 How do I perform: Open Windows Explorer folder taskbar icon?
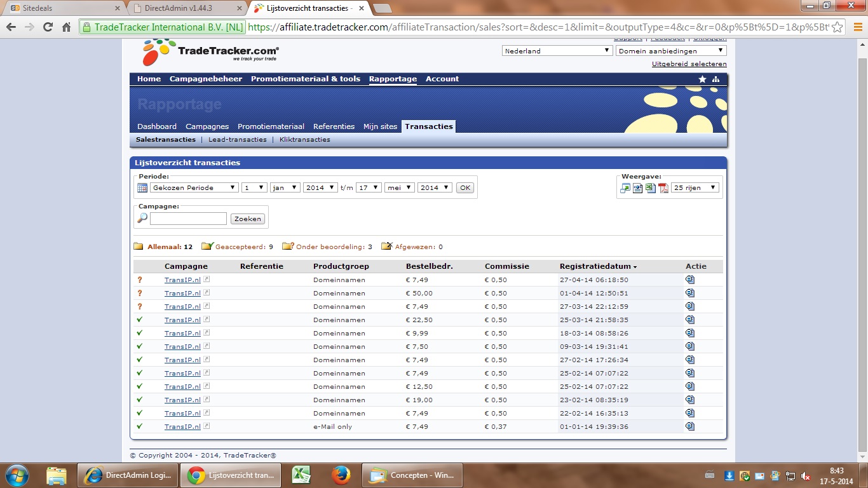[x=57, y=475]
